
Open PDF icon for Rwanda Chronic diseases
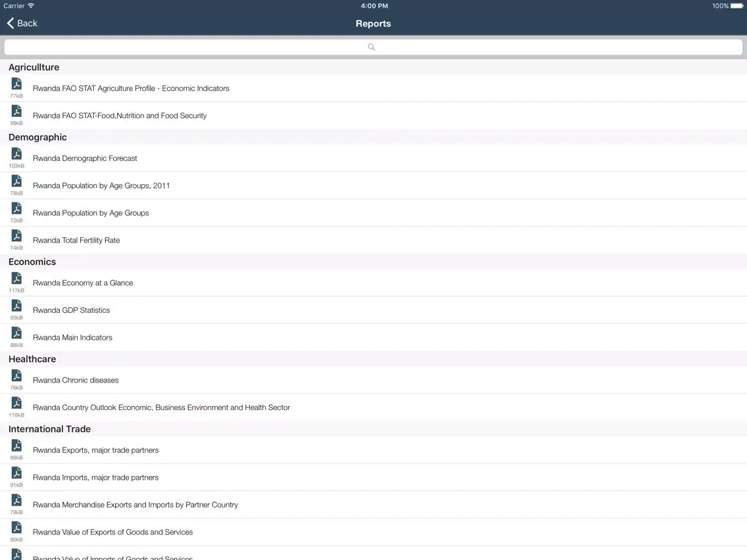(x=16, y=376)
